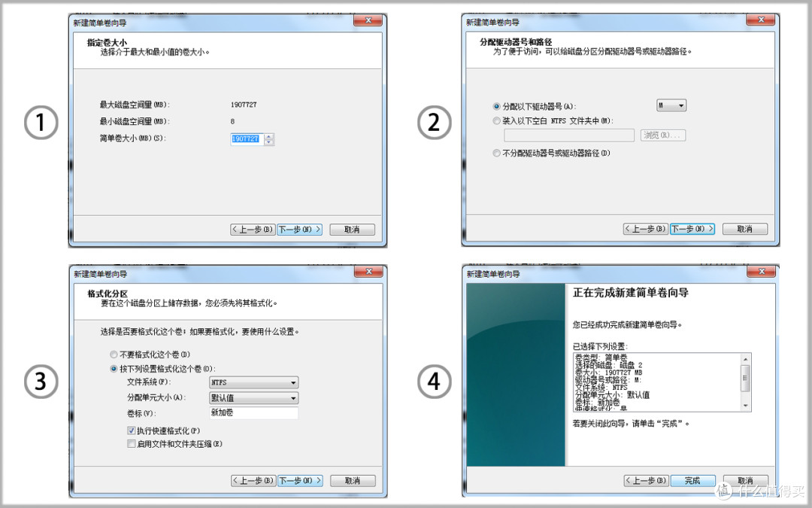This screenshot has height=508, width=812.
Task: Focus the 简单卷大小 (MB) value field
Action: click(x=247, y=139)
